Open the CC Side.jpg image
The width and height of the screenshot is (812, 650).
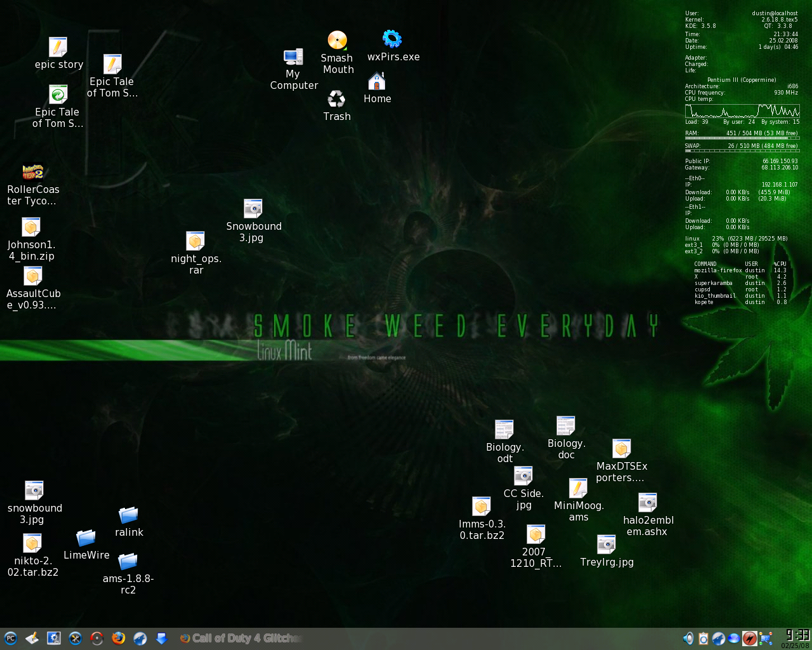pyautogui.click(x=523, y=476)
